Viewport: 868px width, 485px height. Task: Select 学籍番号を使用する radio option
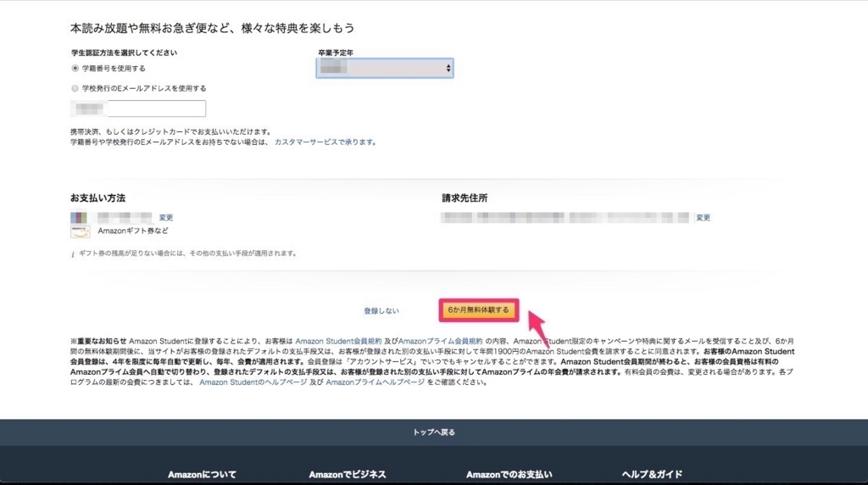(75, 68)
